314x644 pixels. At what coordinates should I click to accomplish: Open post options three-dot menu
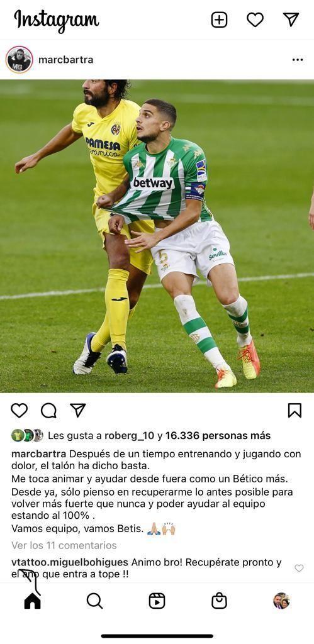point(298,60)
